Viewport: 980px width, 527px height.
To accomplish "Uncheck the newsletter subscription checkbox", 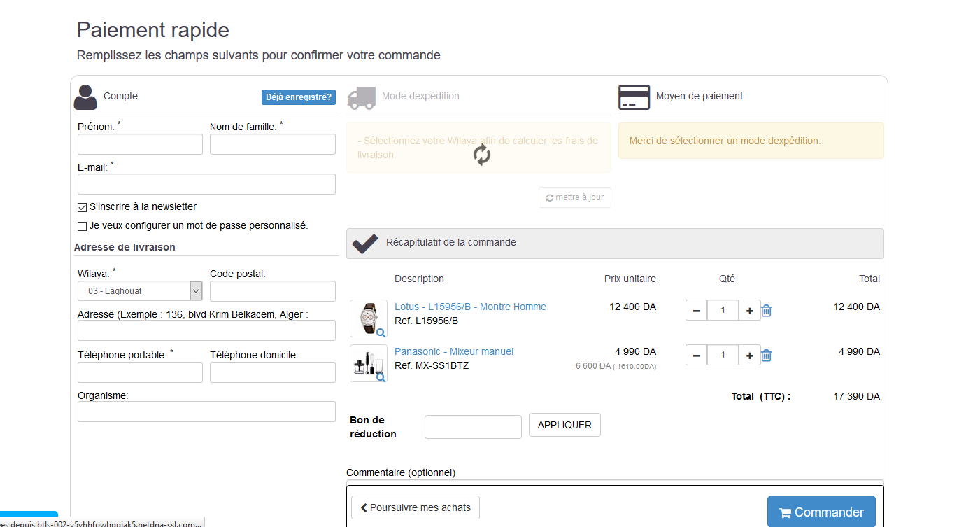I will coord(83,207).
